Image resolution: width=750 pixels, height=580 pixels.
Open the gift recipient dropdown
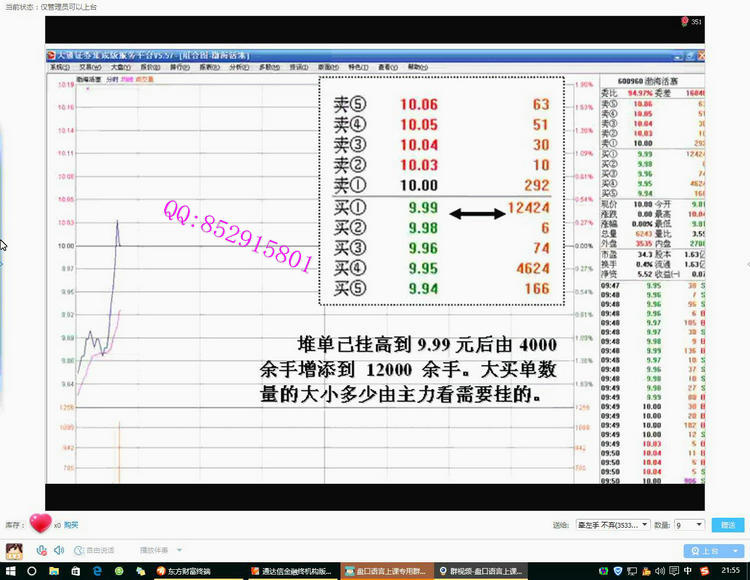612,524
